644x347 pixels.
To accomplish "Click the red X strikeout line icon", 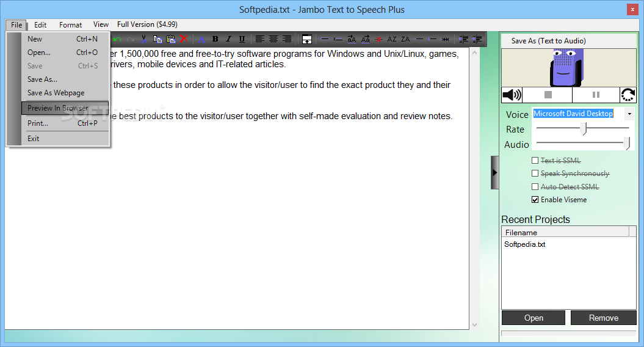I will [378, 40].
